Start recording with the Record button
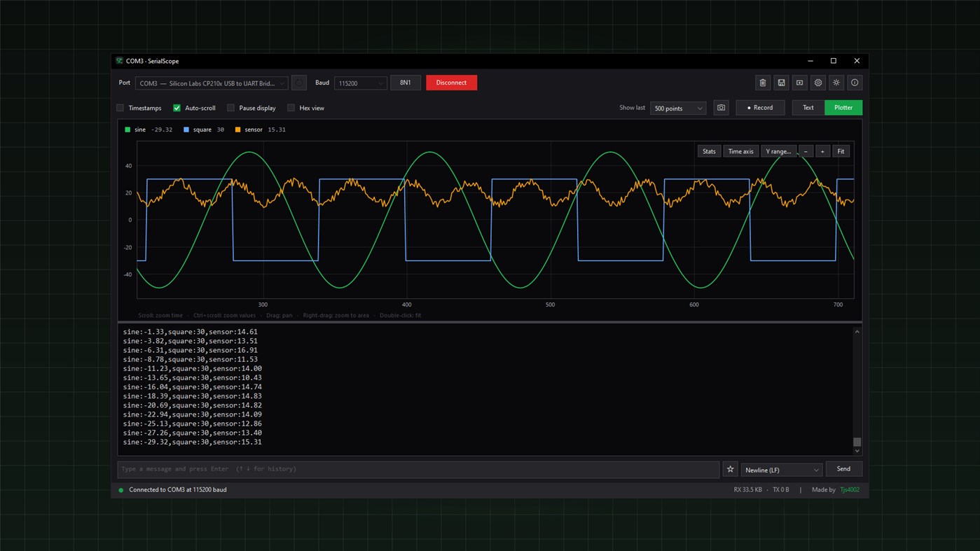This screenshot has height=551, width=980. (x=760, y=108)
